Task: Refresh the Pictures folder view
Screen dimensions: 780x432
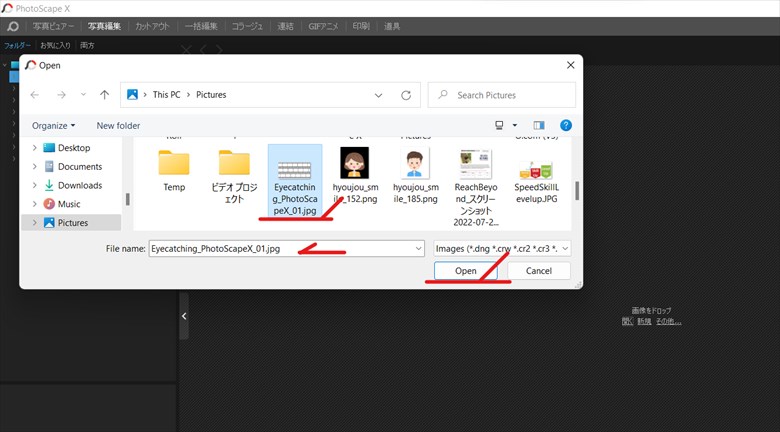Action: (406, 95)
